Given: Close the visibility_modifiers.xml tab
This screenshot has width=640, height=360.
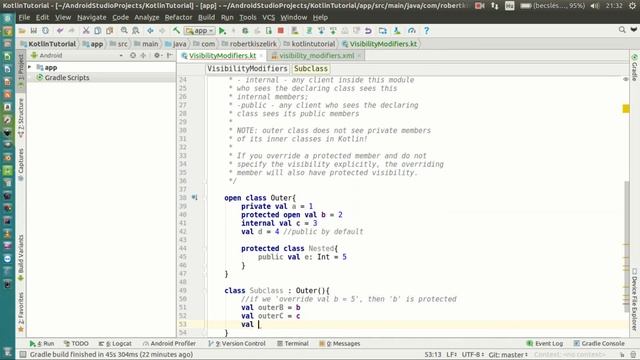Looking at the screenshot, I should click(x=359, y=56).
